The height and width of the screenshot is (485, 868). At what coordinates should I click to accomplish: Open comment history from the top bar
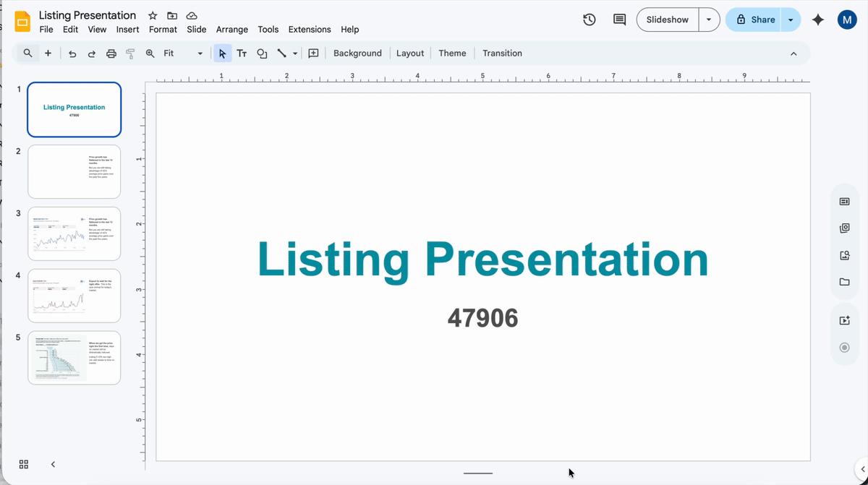coord(619,20)
